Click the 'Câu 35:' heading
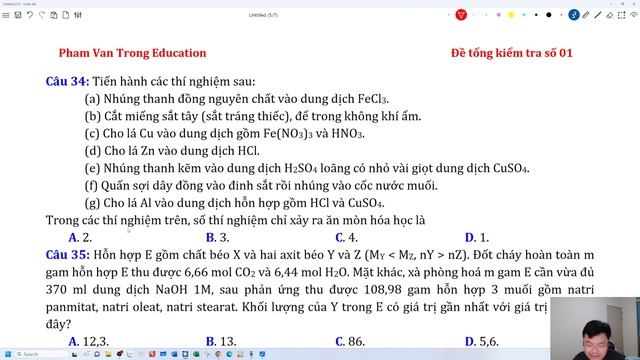This screenshot has width=640, height=360. coord(67,255)
